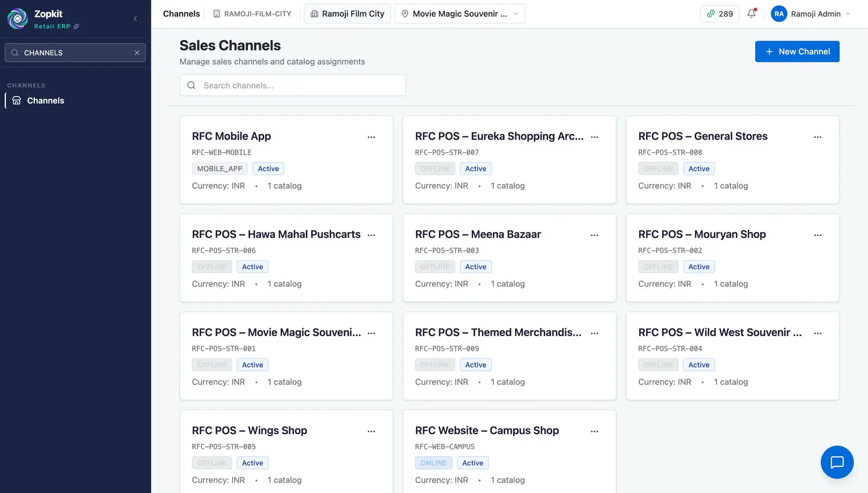The height and width of the screenshot is (493, 868).
Task: Click the Channels breadcrumb title
Action: click(181, 14)
